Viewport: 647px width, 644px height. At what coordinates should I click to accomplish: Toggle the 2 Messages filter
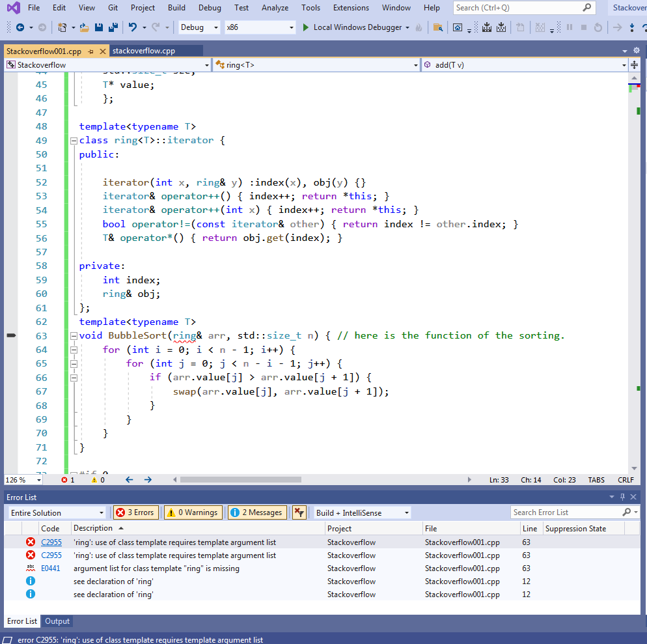[258, 512]
